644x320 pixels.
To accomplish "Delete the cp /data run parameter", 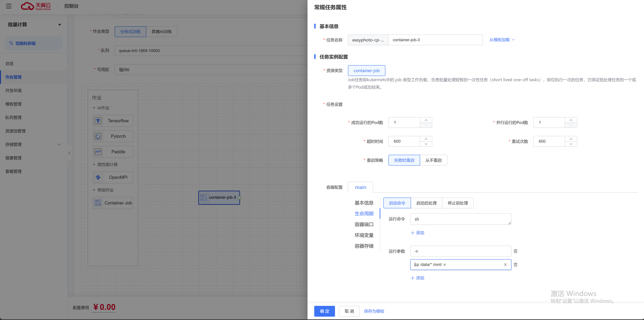I will (516, 265).
